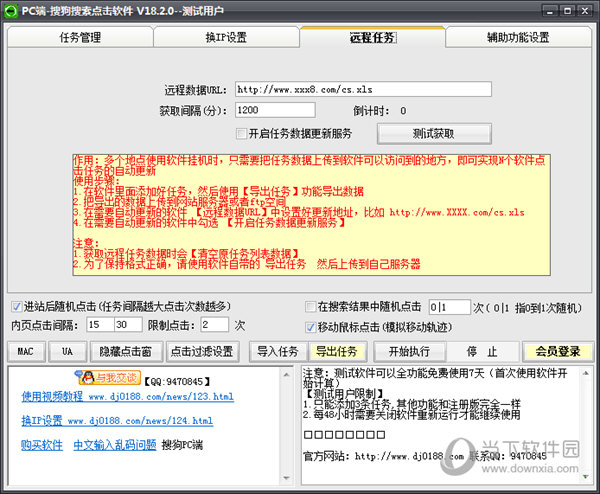Click the MAC button
The image size is (600, 494).
tap(26, 352)
